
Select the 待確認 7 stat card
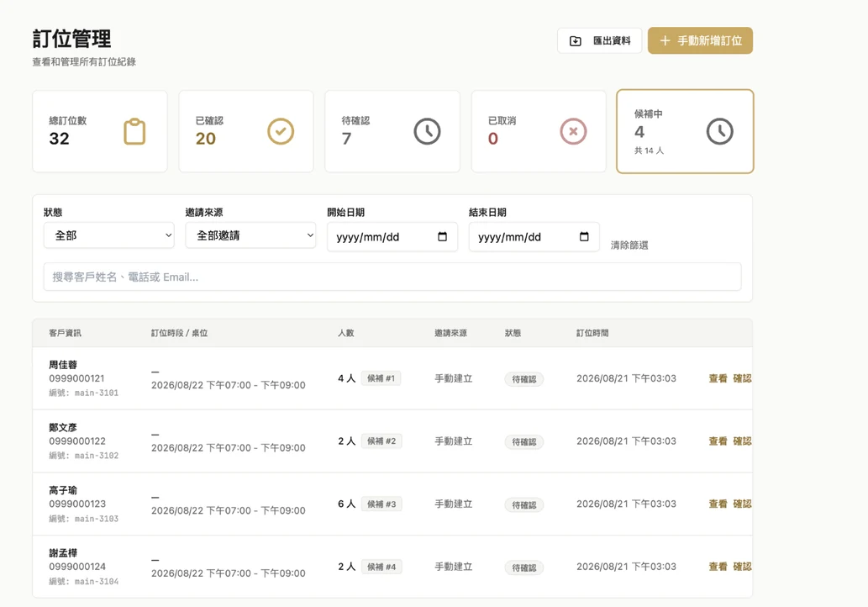point(392,131)
